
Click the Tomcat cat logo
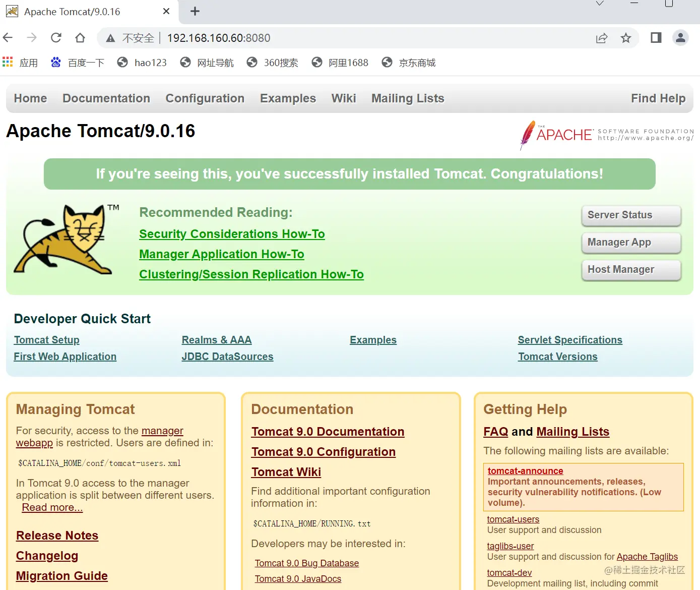point(66,239)
